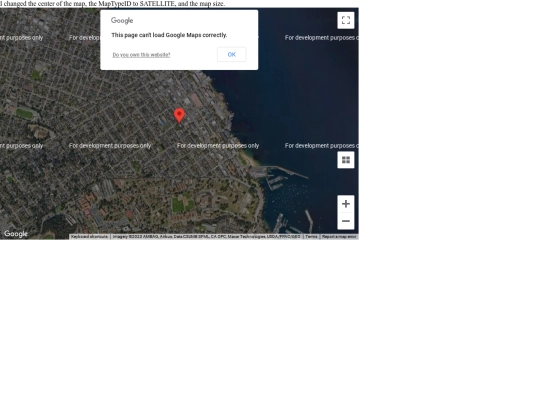Click the 'This page can't load Google Maps correctly.' message

[169, 35]
